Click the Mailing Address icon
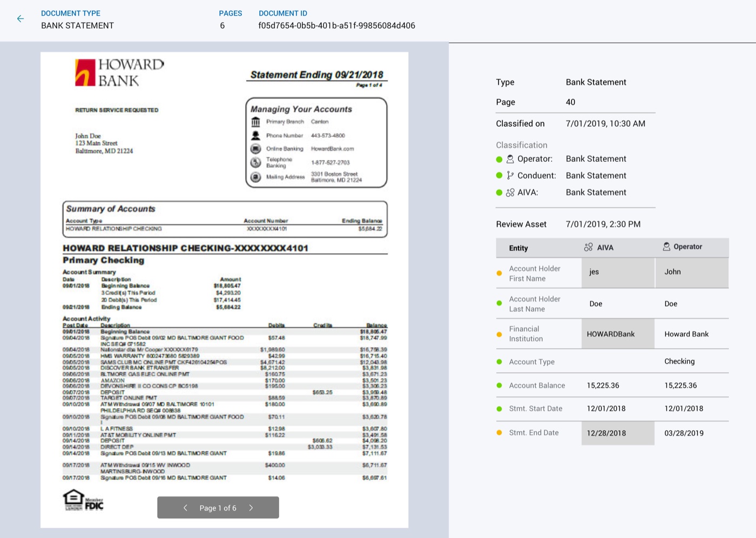 tap(256, 177)
